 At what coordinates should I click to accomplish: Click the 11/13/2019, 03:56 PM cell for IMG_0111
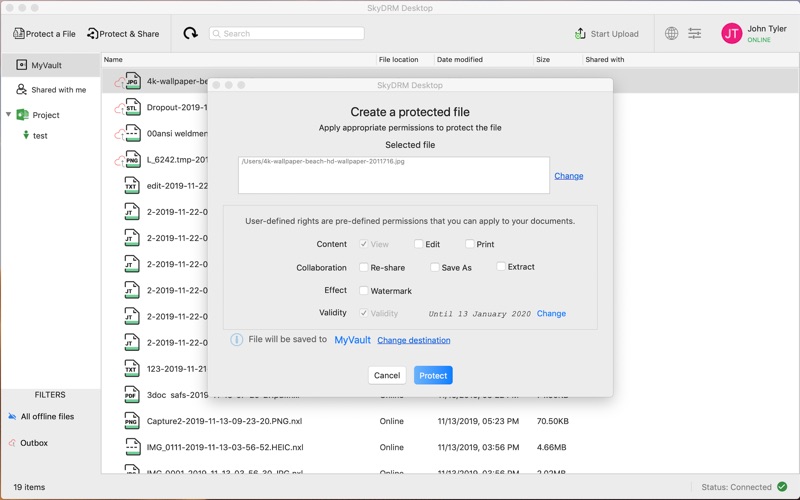pyautogui.click(x=478, y=447)
